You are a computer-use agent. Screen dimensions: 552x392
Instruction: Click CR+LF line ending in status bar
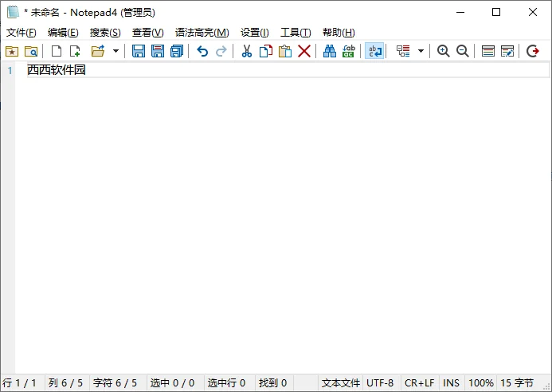(419, 383)
